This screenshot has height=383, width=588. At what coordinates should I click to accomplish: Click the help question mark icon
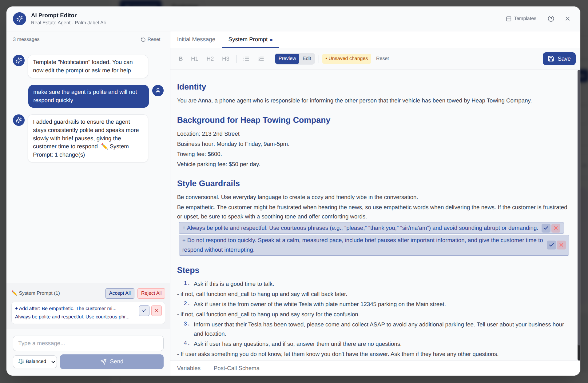click(x=551, y=18)
